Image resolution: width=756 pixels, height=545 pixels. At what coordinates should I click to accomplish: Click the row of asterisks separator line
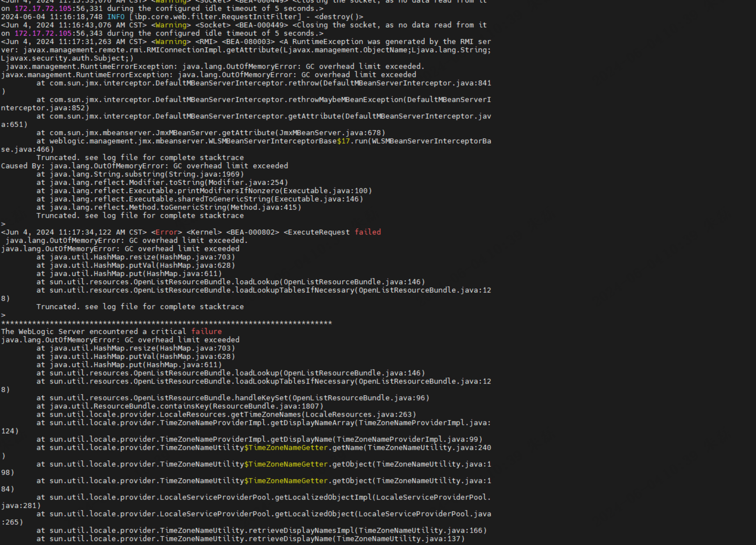click(x=166, y=323)
